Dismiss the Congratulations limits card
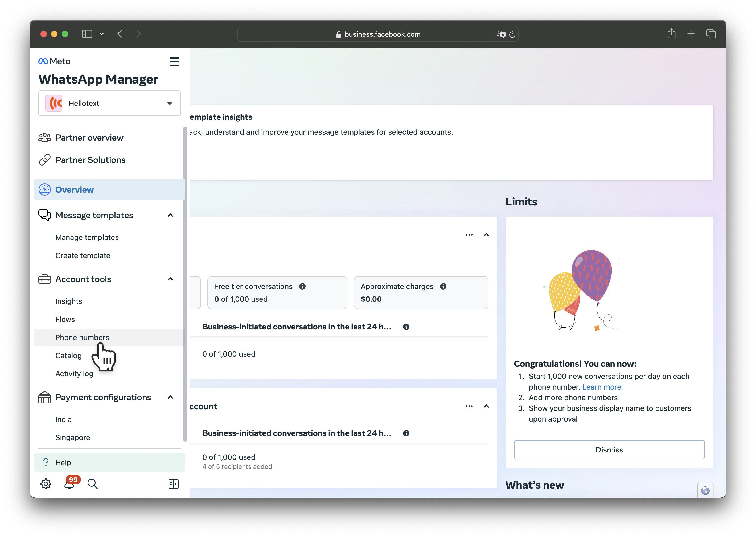Screen dimensions: 756x537 pyautogui.click(x=609, y=450)
